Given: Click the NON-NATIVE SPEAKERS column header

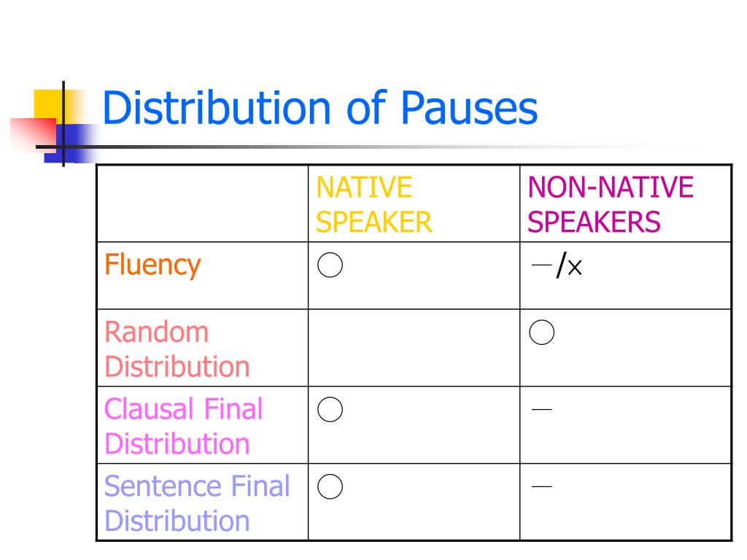Looking at the screenshot, I should (611, 204).
